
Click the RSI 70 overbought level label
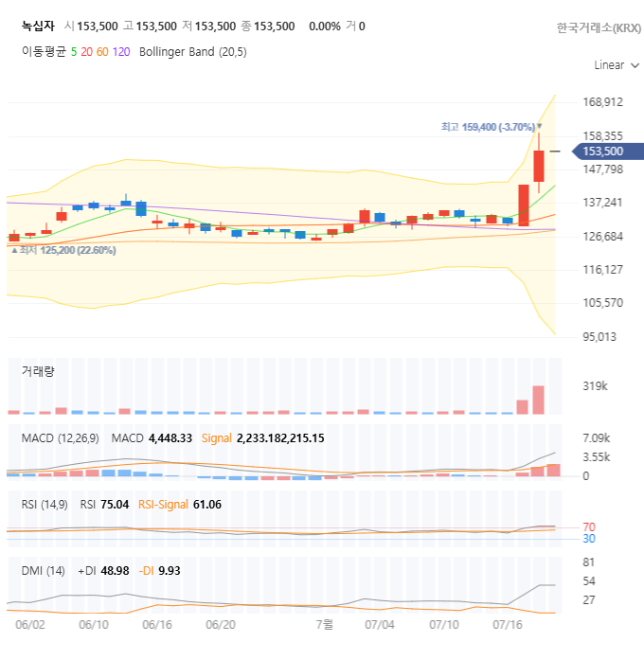589,527
